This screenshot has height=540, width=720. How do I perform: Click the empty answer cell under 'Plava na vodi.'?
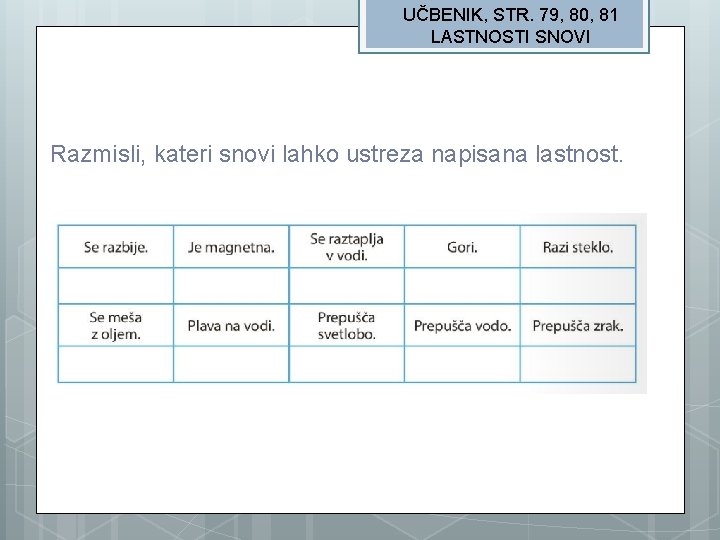(x=231, y=364)
